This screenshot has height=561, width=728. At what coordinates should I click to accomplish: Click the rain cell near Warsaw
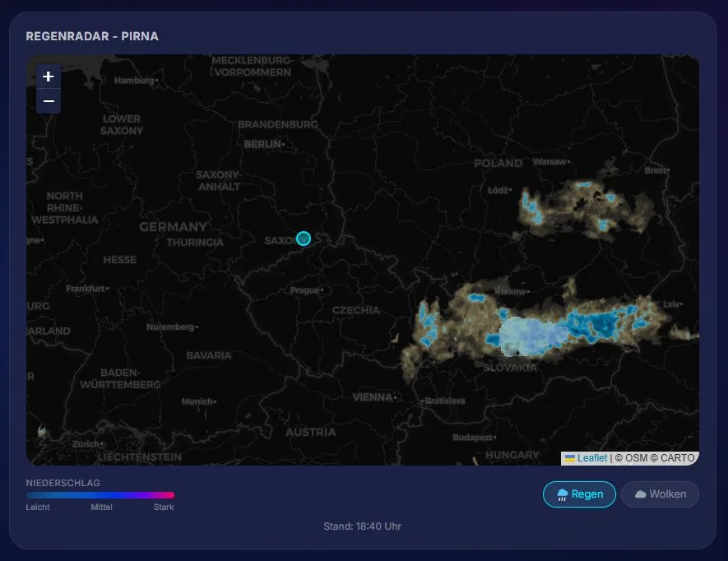[585, 209]
